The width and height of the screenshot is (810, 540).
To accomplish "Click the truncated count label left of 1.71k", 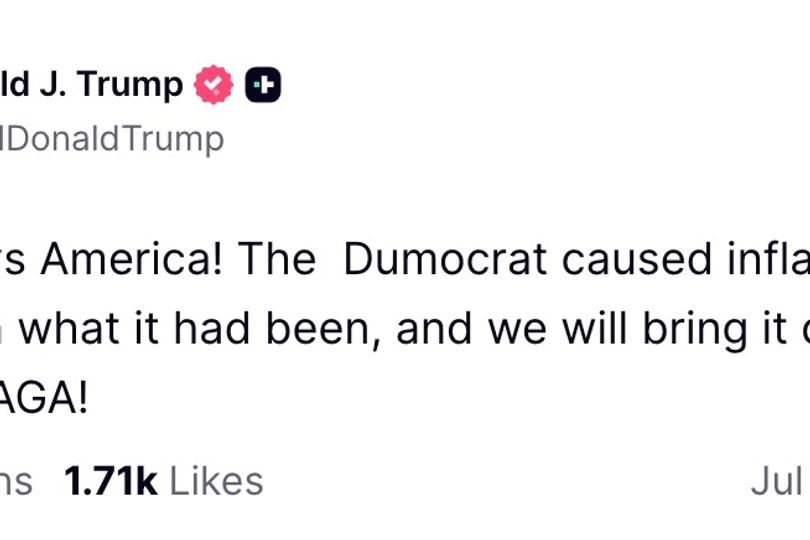I will [16, 482].
